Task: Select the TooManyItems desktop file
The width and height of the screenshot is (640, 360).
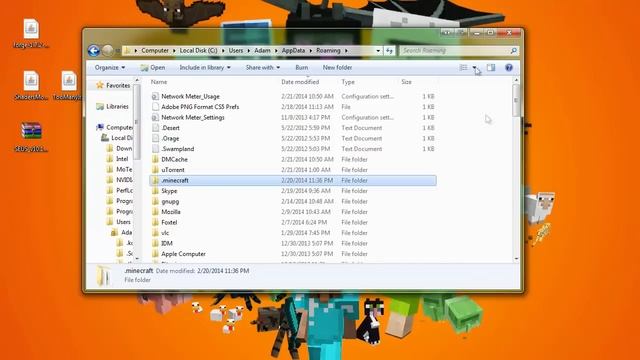Action: pyautogui.click(x=69, y=81)
